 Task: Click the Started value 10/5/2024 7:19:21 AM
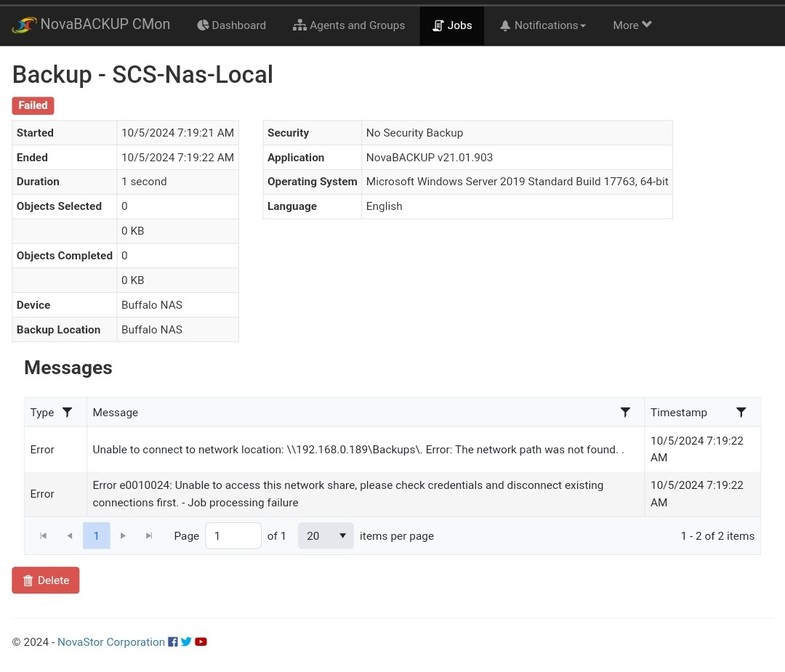pos(178,133)
